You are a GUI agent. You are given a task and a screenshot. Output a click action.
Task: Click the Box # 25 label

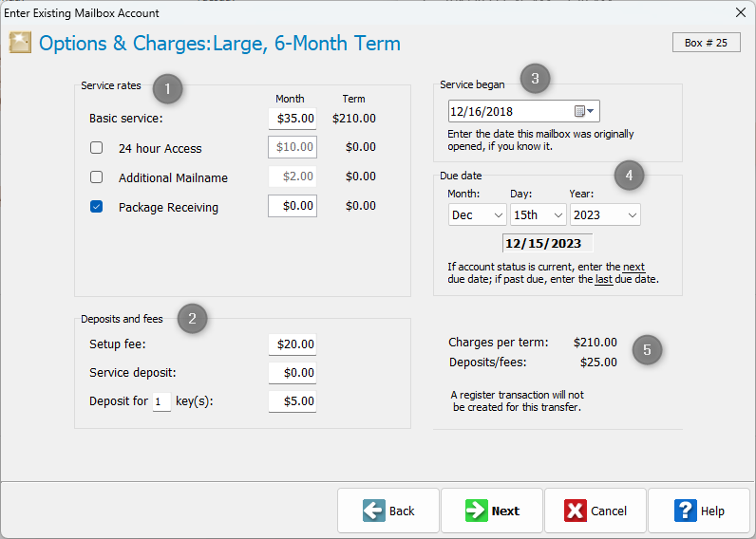point(707,43)
